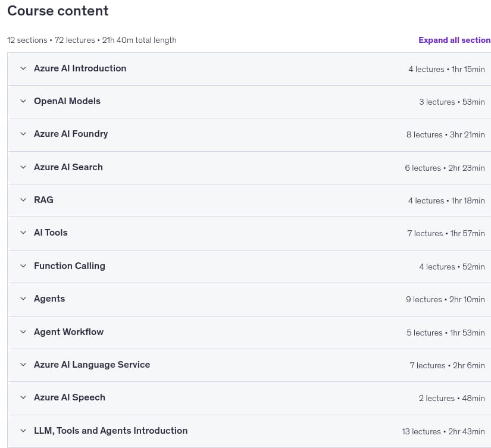Expand chevron beside Azure AI Search
491x448 pixels.
[23, 167]
